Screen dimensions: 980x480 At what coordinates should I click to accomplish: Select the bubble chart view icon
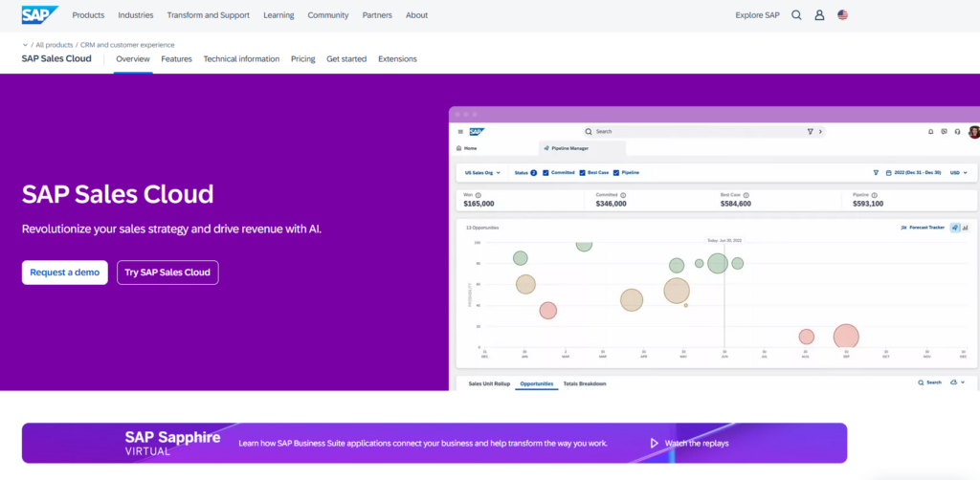tap(955, 228)
